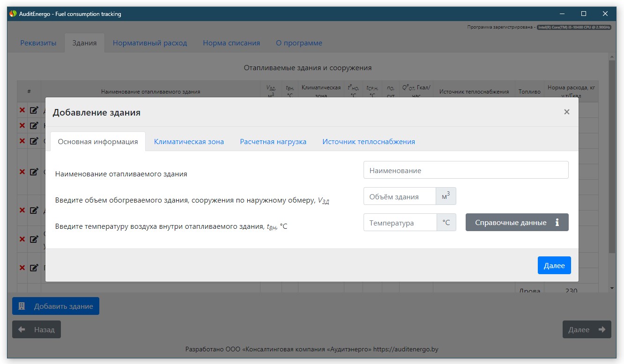Click into the Объём здания input
The image size is (624, 364).
[400, 197]
